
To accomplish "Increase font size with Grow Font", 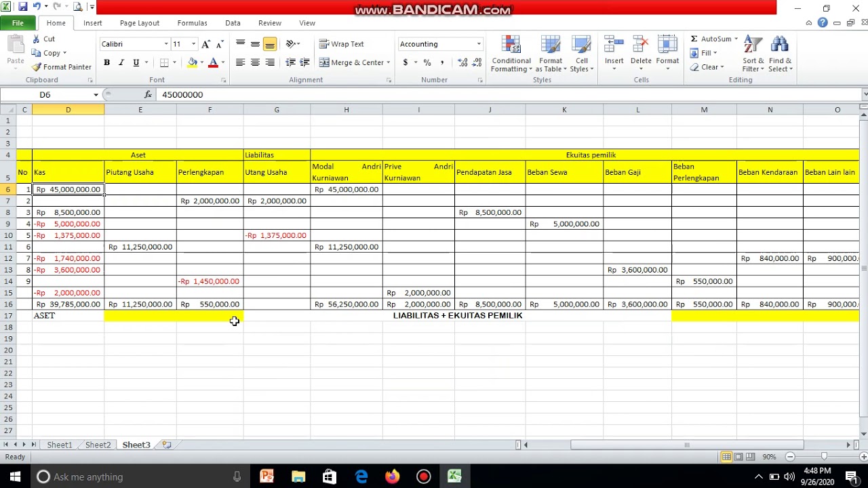I will 206,44.
